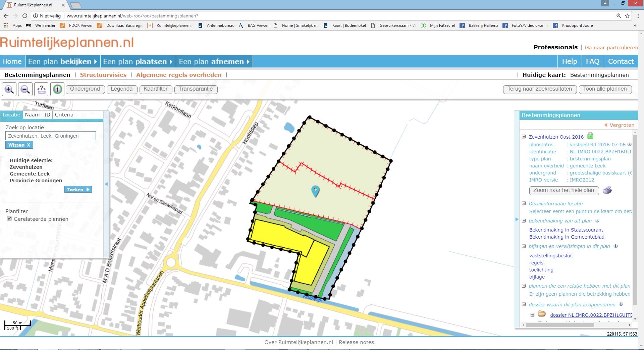Open the toelichting link
The height and width of the screenshot is (350, 644).
point(541,270)
